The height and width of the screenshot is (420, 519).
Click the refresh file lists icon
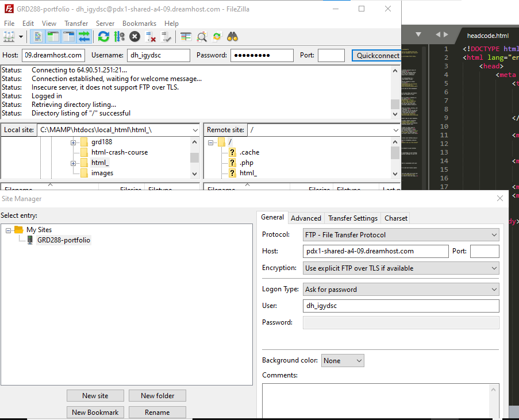[x=103, y=37]
